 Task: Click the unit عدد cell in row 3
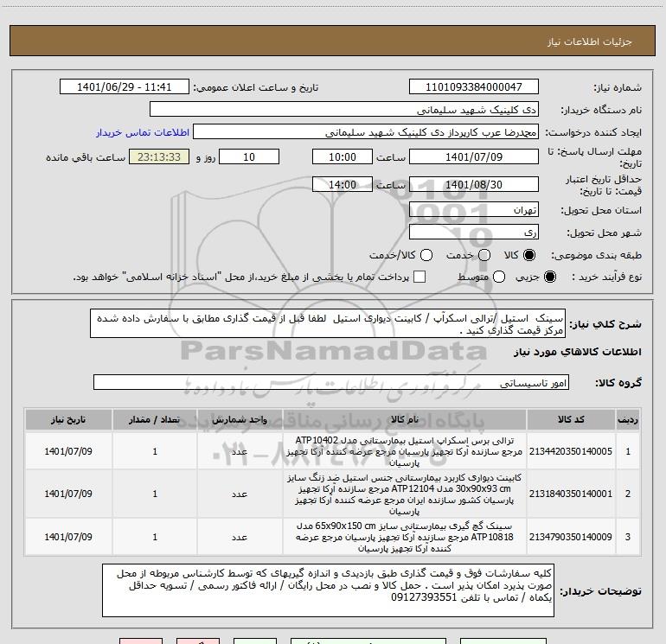click(240, 537)
